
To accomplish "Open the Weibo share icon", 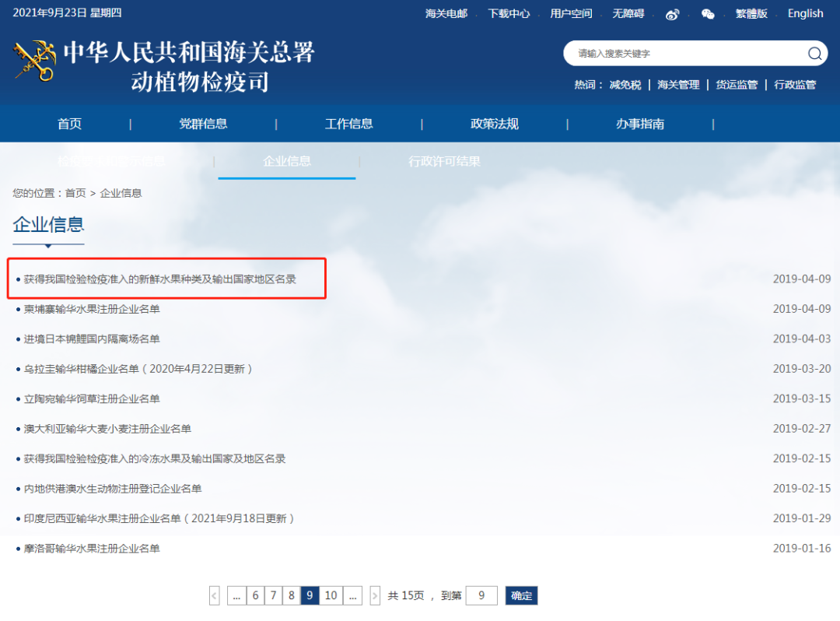I will [x=672, y=13].
